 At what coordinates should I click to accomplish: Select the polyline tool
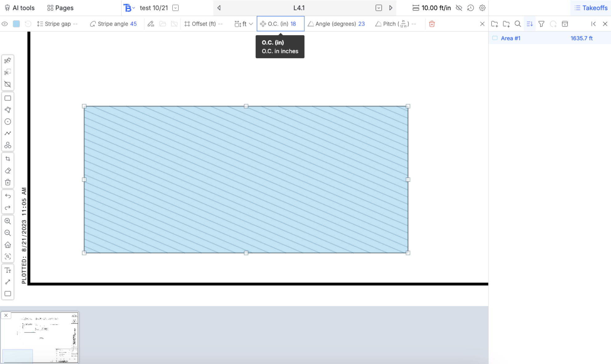pos(8,133)
